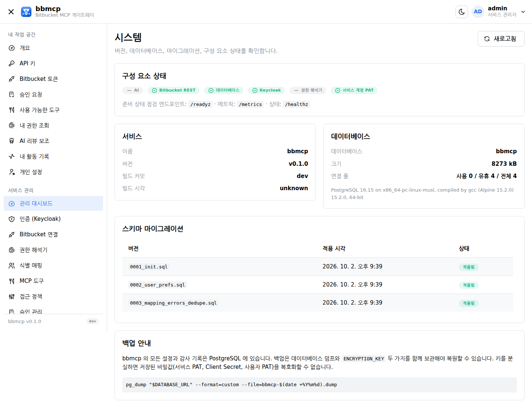
Task: Open 개인 설정 page
Action: 53,172
